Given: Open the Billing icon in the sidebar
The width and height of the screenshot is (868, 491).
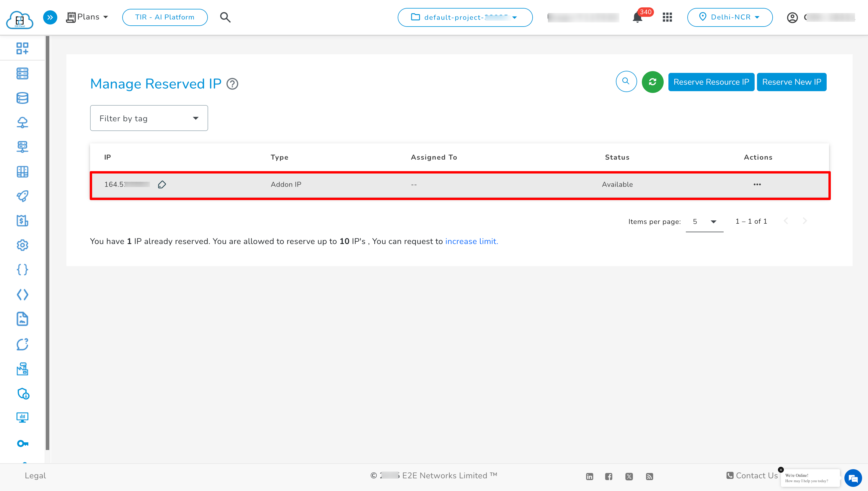Looking at the screenshot, I should coord(22,221).
